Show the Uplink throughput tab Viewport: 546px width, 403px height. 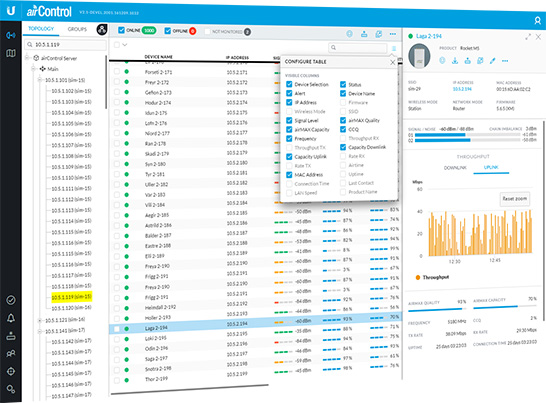click(x=491, y=167)
